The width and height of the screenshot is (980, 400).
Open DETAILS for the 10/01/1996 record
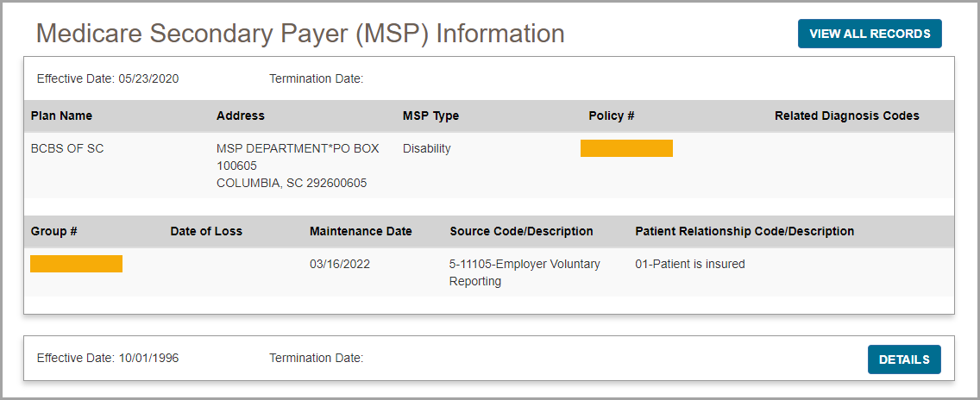(x=904, y=359)
